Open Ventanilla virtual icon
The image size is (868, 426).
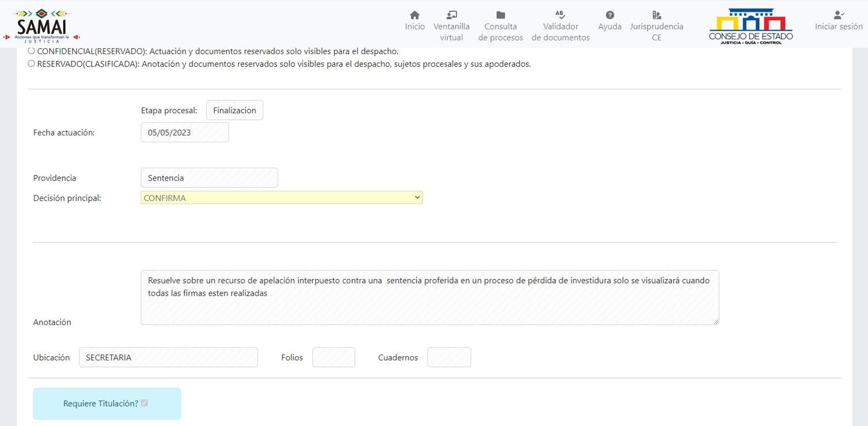click(452, 15)
